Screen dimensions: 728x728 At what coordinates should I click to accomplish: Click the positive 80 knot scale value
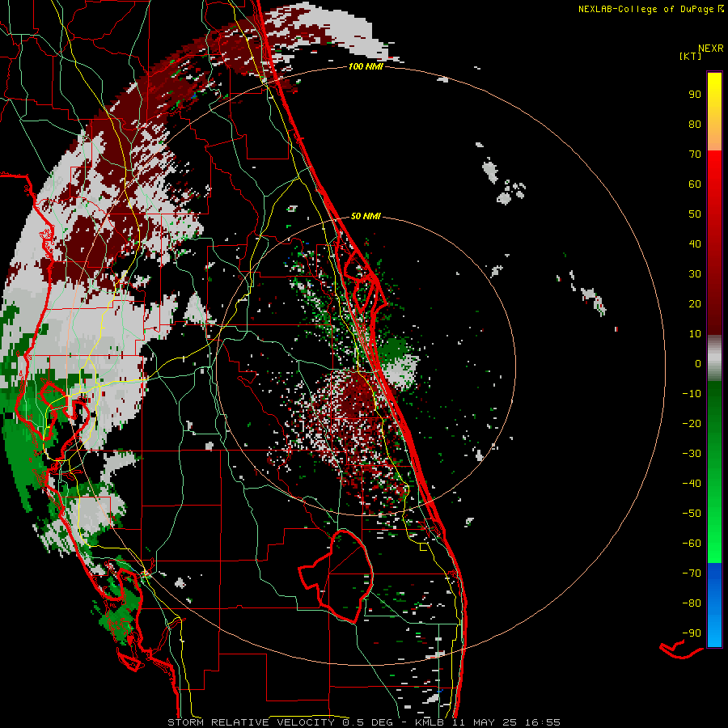[695, 124]
